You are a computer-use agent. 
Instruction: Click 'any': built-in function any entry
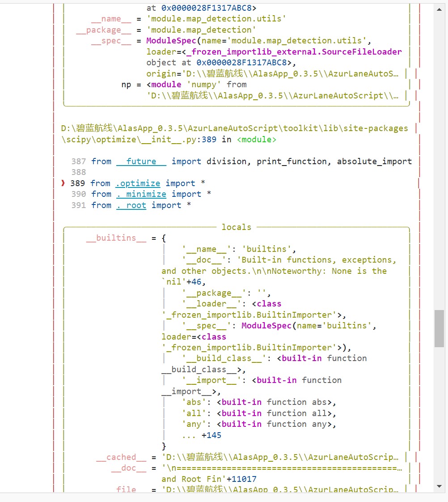[259, 424]
